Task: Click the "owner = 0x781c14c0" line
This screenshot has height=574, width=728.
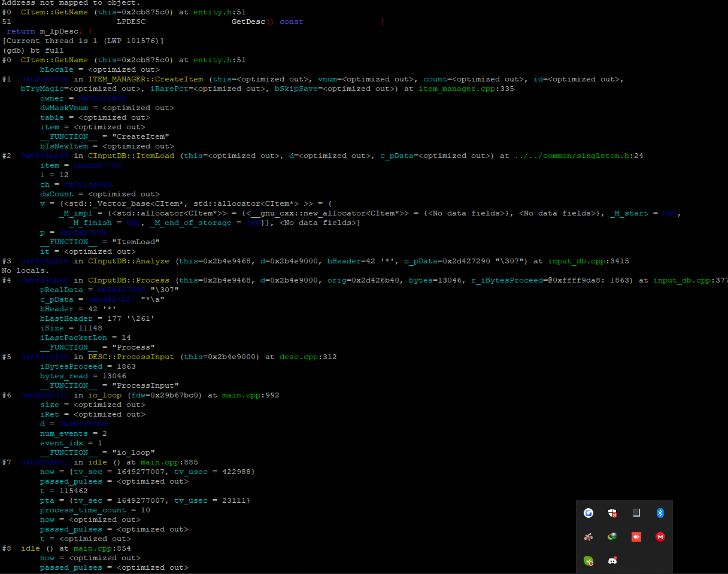Action: point(83,98)
